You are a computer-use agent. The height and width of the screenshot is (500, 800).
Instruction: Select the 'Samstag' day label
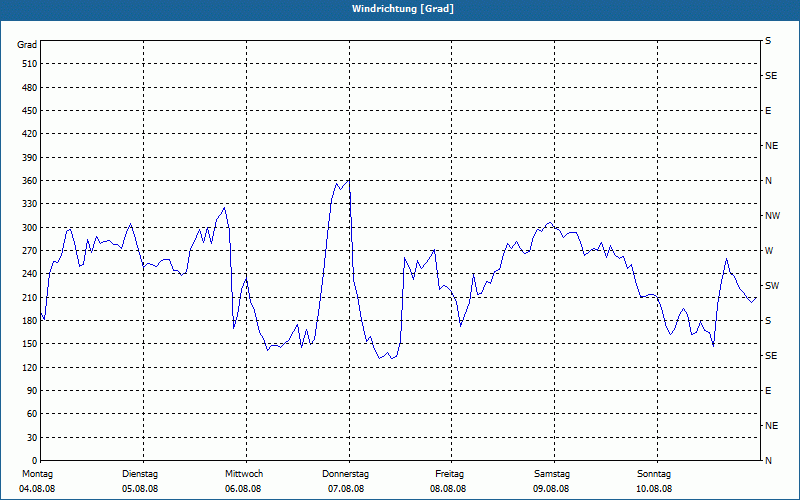[x=552, y=474]
